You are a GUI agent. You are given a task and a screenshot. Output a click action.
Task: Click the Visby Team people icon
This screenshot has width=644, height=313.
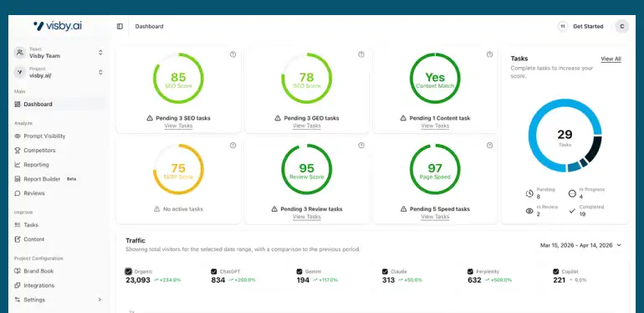(x=20, y=53)
